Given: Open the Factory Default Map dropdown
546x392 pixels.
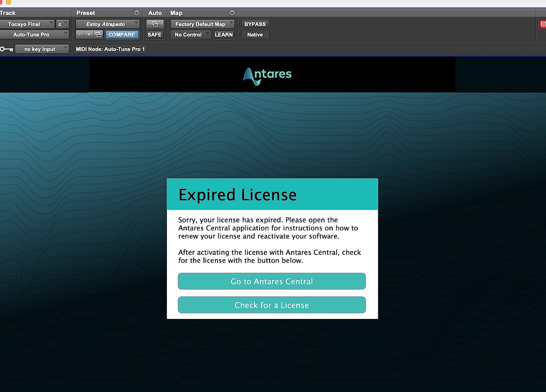Looking at the screenshot, I should point(203,24).
